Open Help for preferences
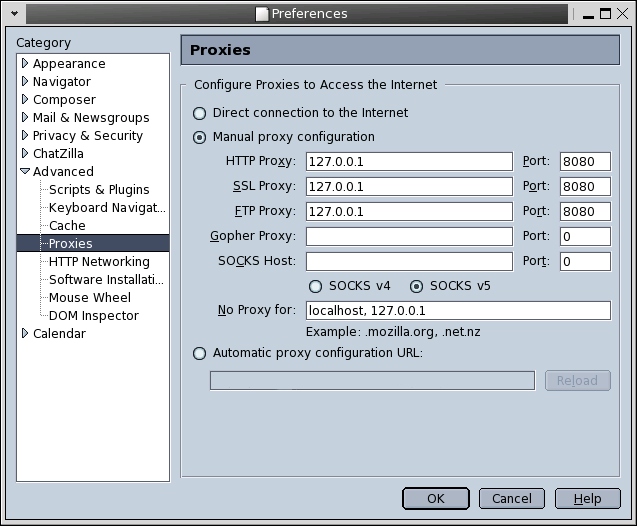The image size is (637, 526). (587, 498)
